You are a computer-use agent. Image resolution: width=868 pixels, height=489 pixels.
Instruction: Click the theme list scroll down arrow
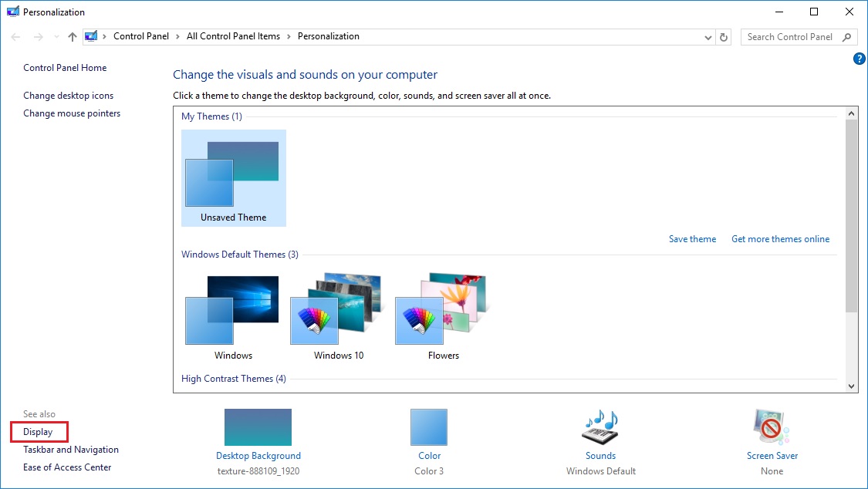[851, 386]
